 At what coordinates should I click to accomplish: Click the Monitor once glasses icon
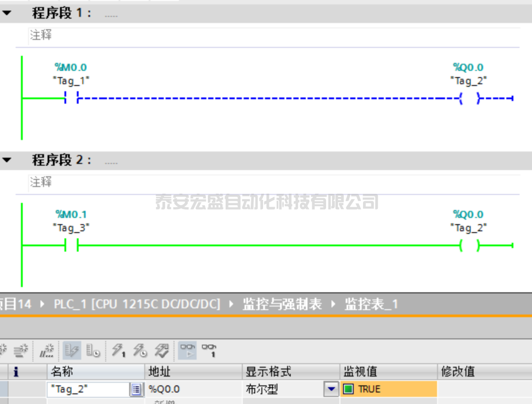(209, 351)
